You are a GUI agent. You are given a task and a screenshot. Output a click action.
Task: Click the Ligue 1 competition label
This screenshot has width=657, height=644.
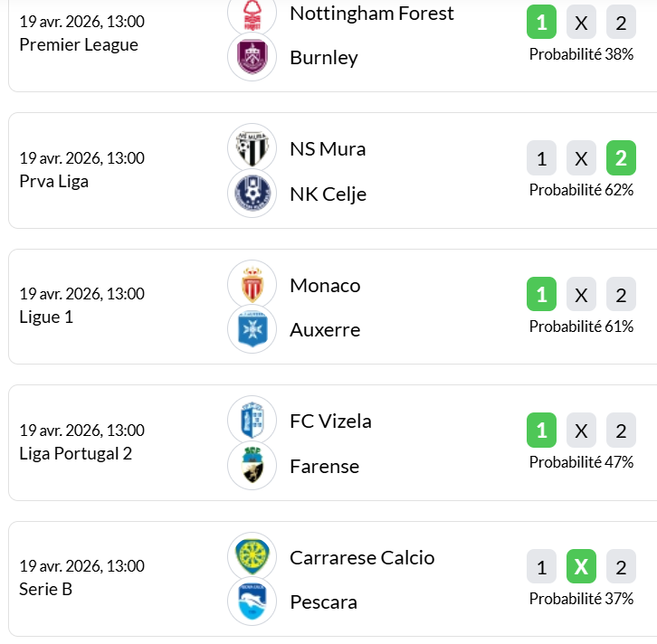tap(45, 317)
